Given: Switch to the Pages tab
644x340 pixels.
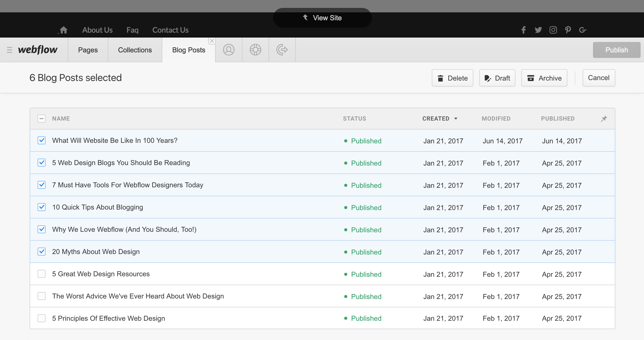Looking at the screenshot, I should click(x=88, y=50).
